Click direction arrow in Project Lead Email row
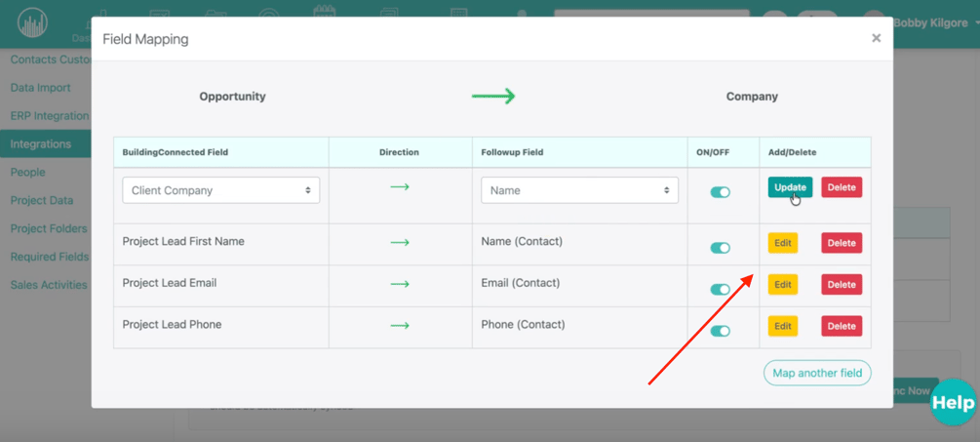Screen dimensions: 980x442 point(400,284)
